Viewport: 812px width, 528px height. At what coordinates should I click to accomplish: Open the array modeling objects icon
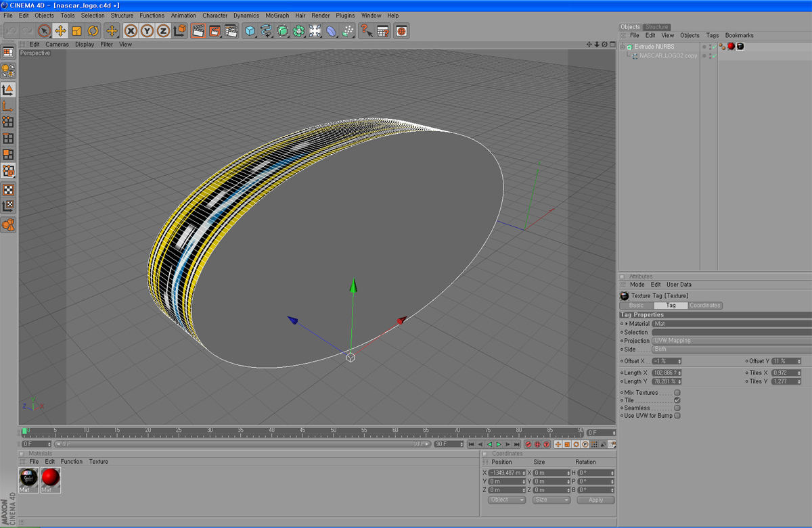click(x=299, y=30)
